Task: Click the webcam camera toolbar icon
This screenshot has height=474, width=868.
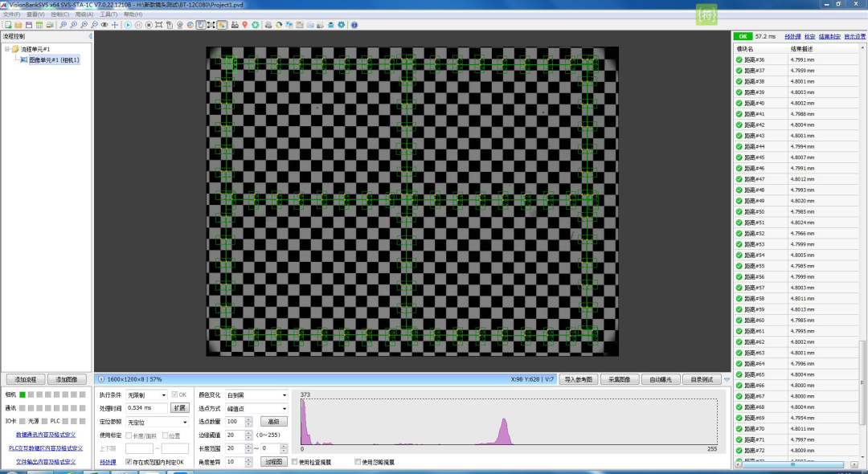Action: pos(180,25)
